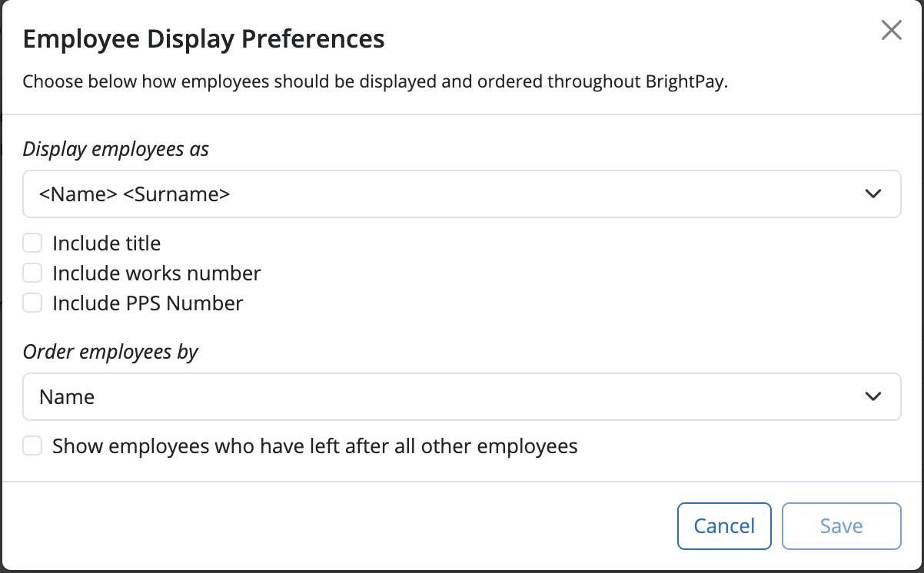
Task: Save the employee display preferences
Action: [x=841, y=526]
